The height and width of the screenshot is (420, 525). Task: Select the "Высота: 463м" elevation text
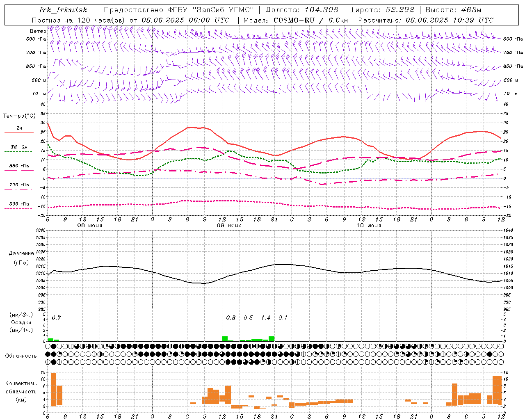453,10
